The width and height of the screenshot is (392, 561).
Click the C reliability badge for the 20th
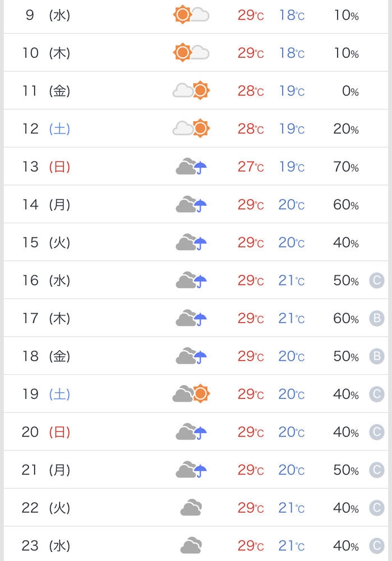pyautogui.click(x=377, y=432)
